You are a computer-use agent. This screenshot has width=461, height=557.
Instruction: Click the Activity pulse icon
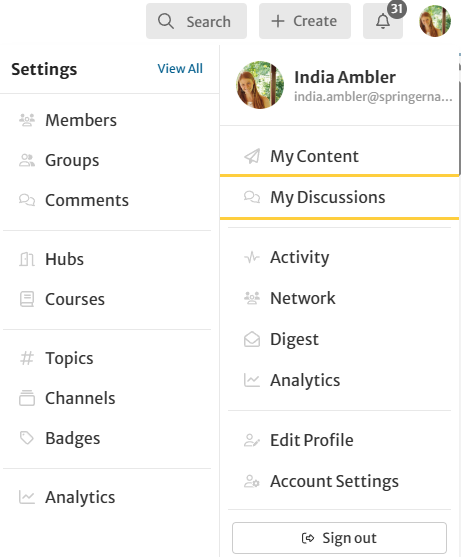click(252, 257)
